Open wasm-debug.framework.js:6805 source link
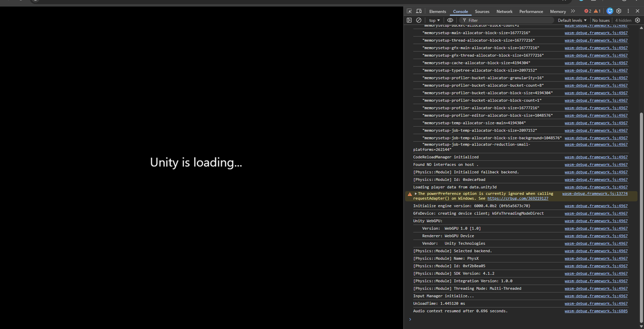Screen dimensions: 644x329 [x=596, y=311]
